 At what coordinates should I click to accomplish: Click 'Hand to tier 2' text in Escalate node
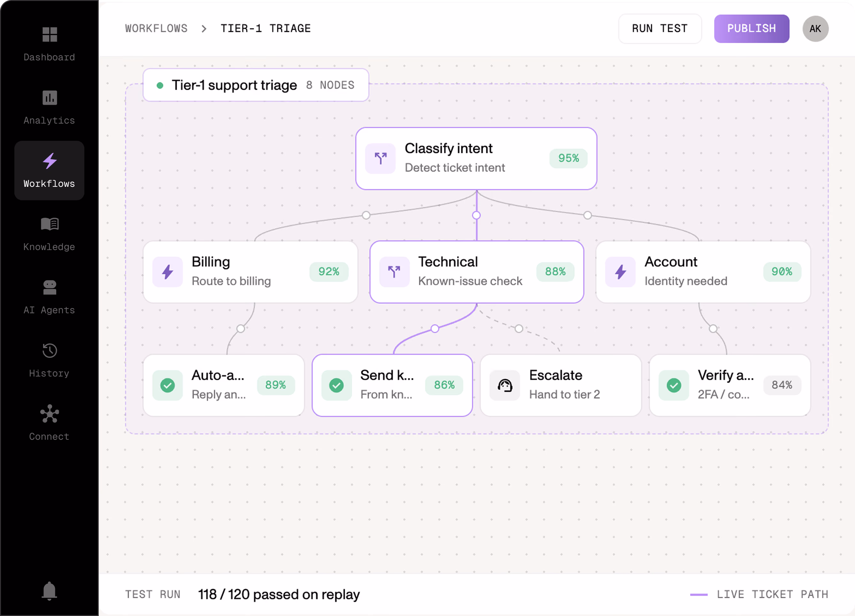564,394
